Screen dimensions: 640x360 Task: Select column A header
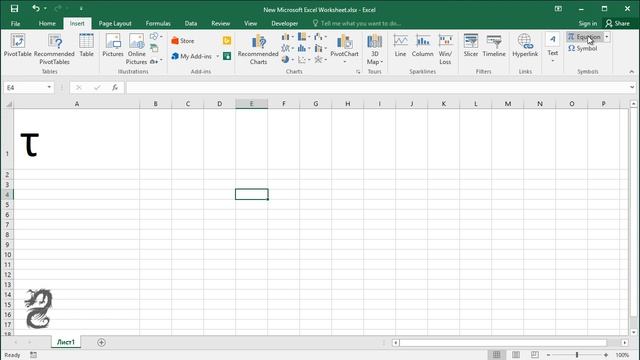77,104
